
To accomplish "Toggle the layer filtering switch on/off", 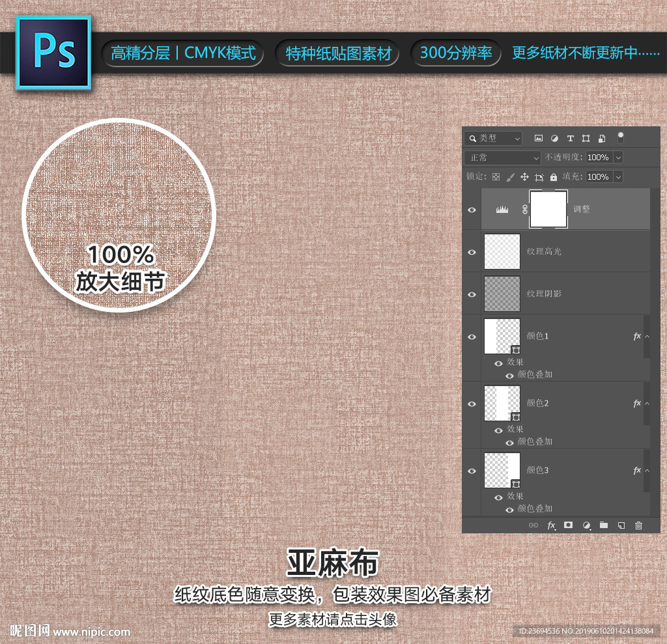I will point(620,137).
